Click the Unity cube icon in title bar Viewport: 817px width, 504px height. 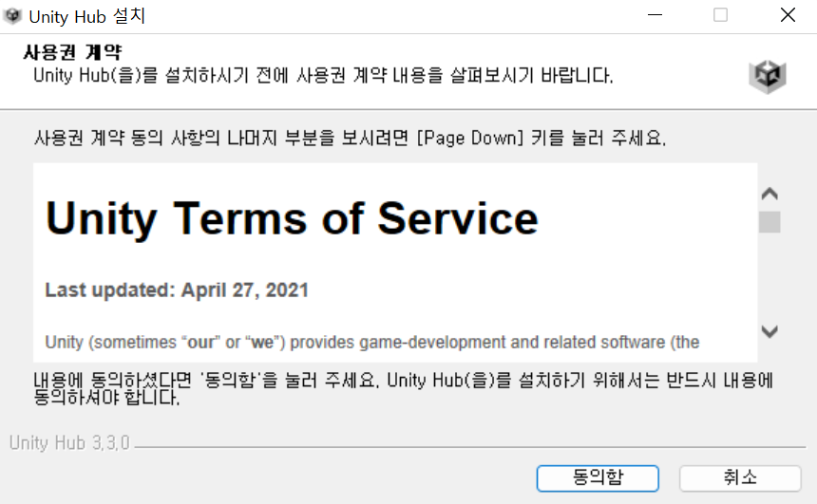12,16
